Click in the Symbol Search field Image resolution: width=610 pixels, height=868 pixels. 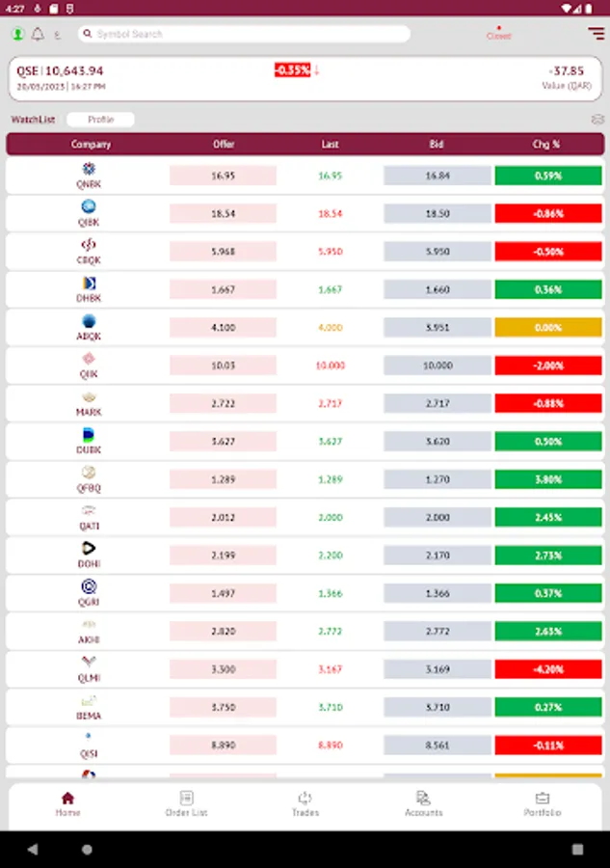[x=245, y=34]
